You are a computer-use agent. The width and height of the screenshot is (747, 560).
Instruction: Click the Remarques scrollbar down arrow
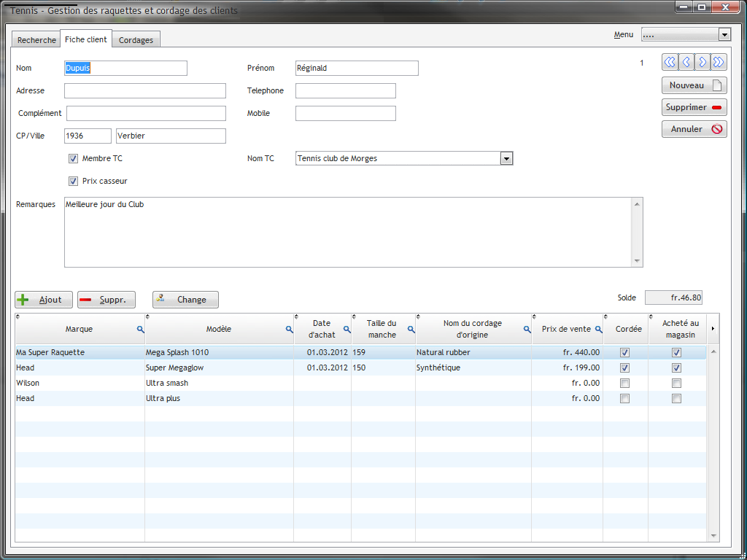click(x=637, y=261)
